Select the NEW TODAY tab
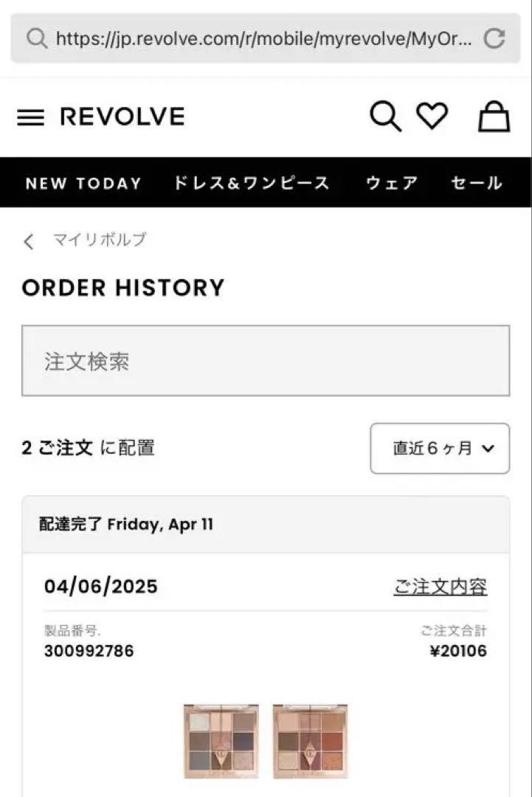This screenshot has width=532, height=797. (83, 183)
